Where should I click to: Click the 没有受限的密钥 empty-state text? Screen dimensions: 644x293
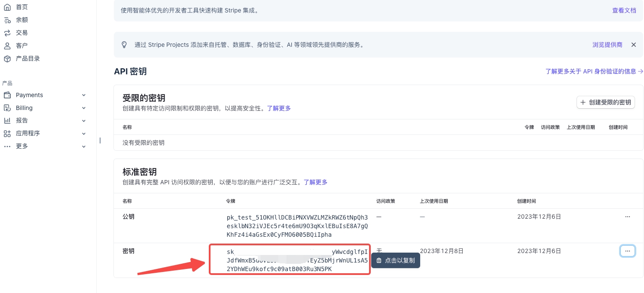(x=143, y=143)
